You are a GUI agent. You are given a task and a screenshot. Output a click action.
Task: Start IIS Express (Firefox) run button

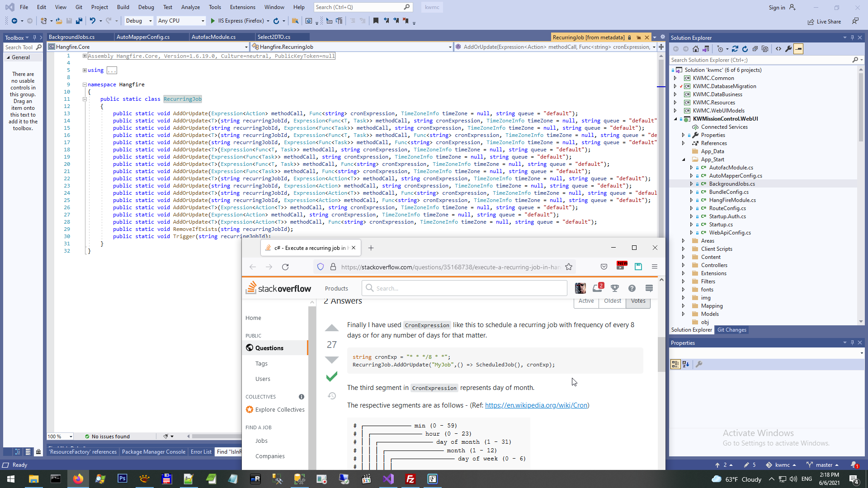click(x=213, y=21)
